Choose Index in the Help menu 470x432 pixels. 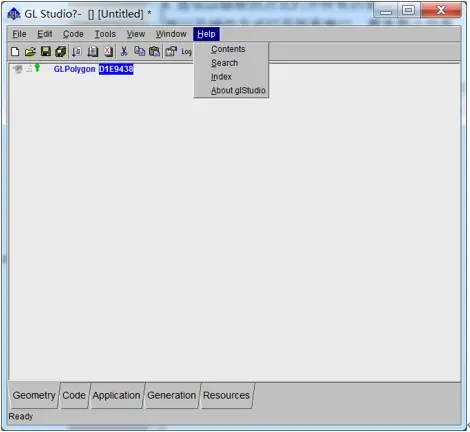[x=231, y=77]
